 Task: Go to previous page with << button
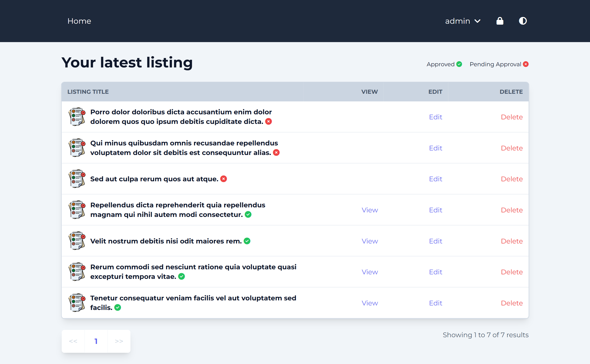73,341
